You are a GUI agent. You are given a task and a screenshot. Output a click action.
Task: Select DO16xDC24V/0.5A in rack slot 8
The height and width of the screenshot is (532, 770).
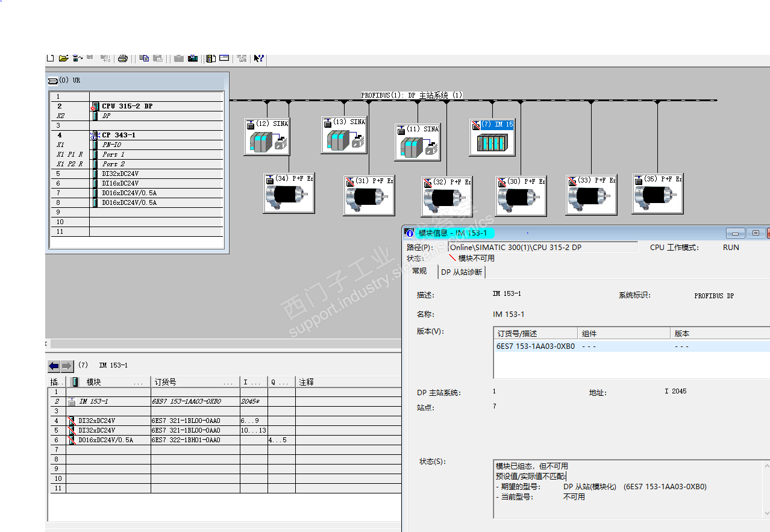(x=137, y=202)
